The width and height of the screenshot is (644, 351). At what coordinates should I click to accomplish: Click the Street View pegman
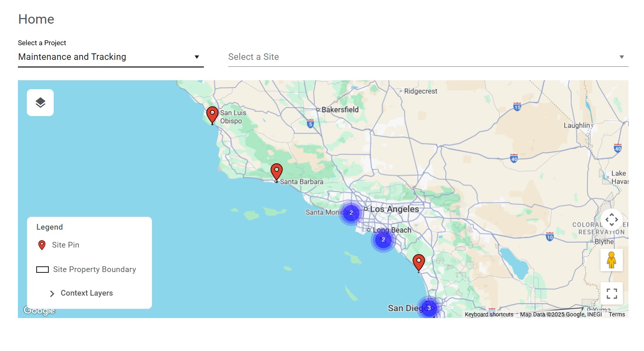[x=611, y=260]
